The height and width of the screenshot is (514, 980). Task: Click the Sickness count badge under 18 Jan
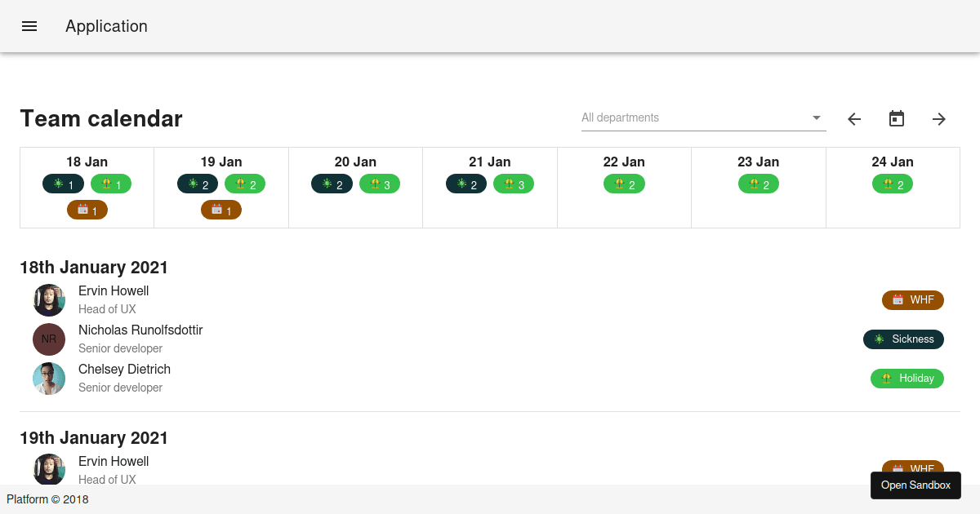click(63, 184)
